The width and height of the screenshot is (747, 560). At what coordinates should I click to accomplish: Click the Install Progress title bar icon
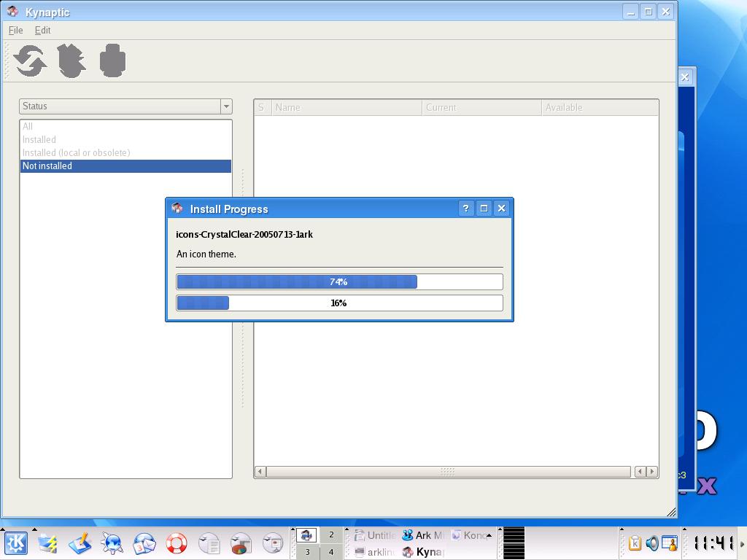(x=177, y=208)
